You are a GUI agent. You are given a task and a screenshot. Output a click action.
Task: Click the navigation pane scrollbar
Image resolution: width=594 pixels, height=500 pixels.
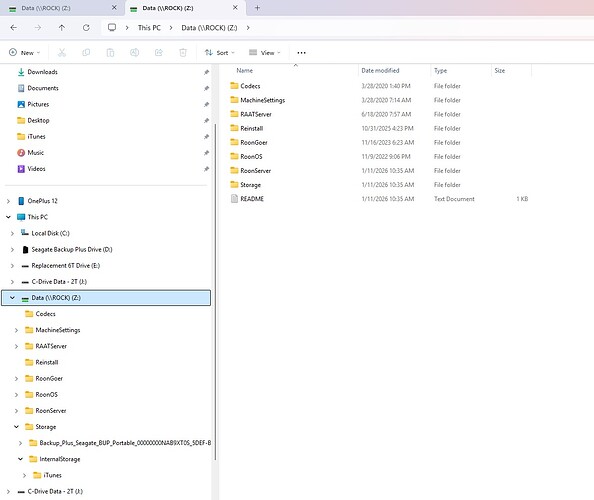pyautogui.click(x=215, y=292)
